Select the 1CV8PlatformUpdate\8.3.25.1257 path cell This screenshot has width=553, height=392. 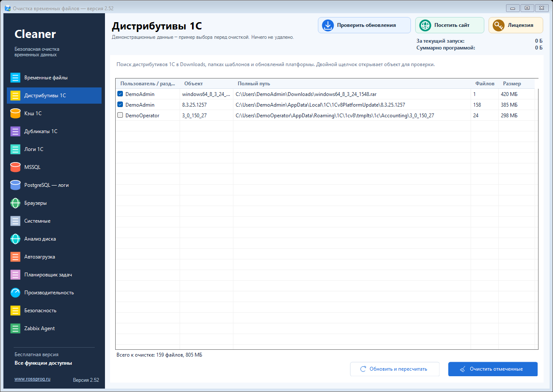click(352, 105)
